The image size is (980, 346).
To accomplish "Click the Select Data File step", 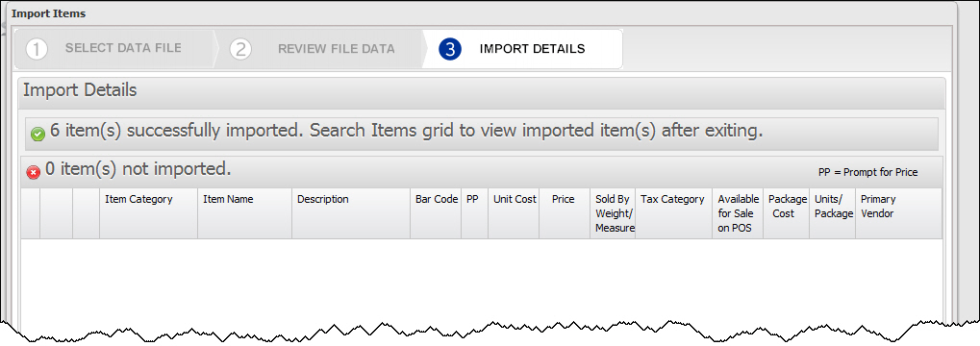I will click(113, 49).
